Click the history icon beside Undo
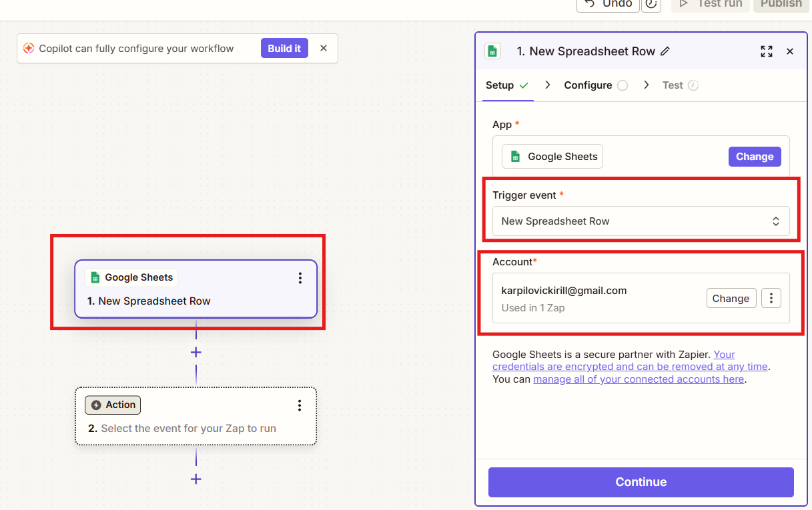Image resolution: width=812 pixels, height=510 pixels. click(651, 4)
